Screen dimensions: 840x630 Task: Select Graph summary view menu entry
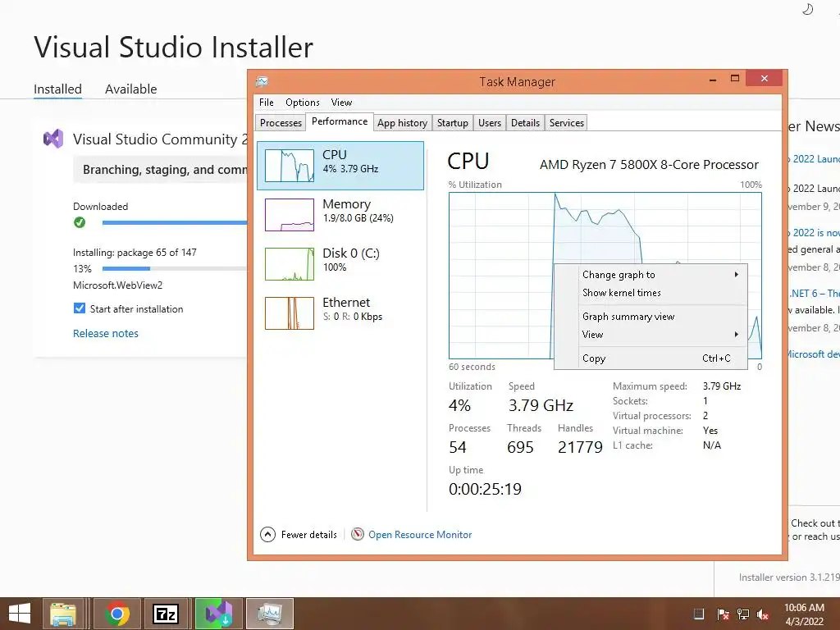[x=651, y=317]
